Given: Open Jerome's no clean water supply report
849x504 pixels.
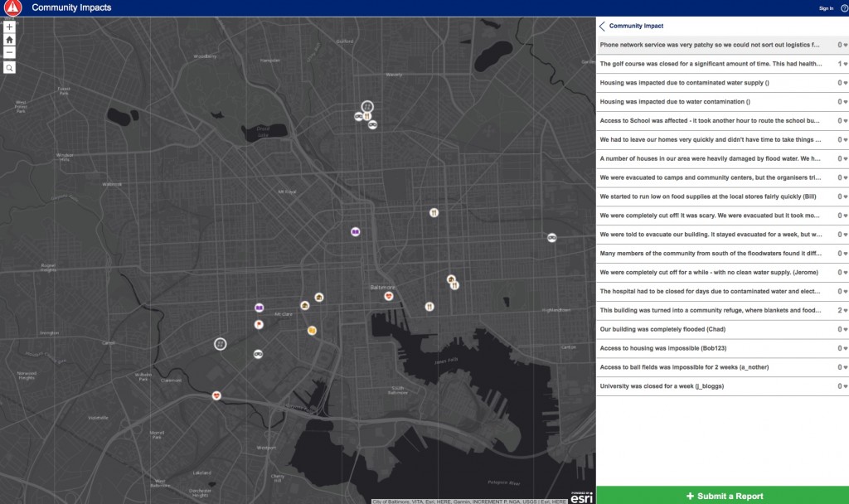Looking at the screenshot, I should [722, 272].
